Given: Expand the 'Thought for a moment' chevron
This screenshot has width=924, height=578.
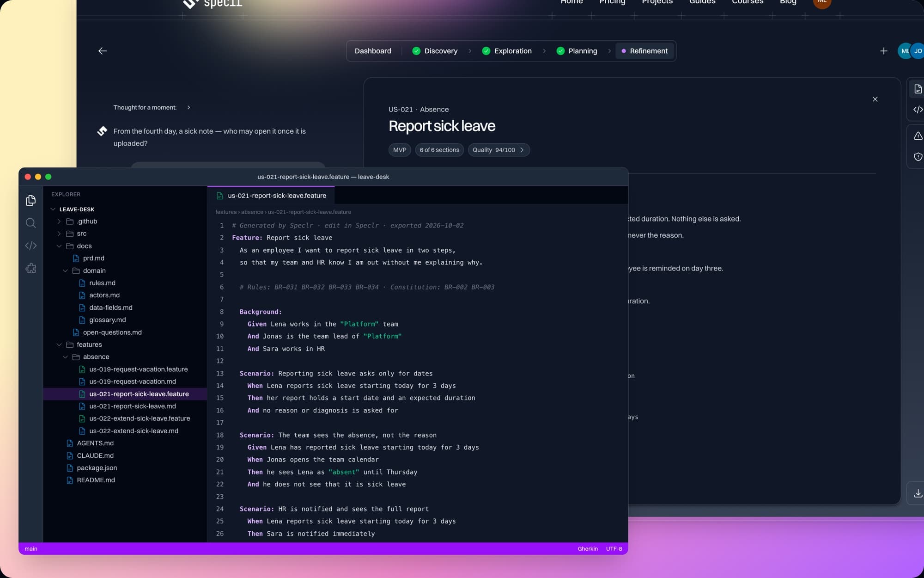Looking at the screenshot, I should 188,107.
